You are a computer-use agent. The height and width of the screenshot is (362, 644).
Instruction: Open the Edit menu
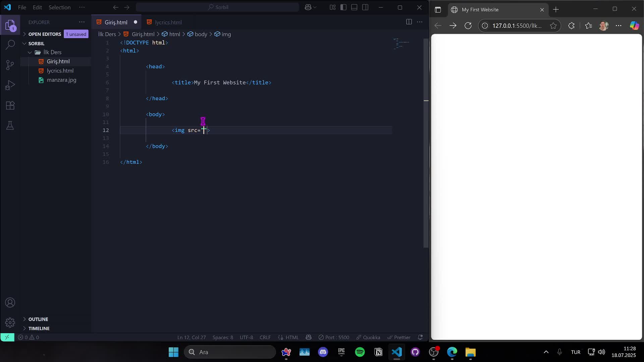(37, 7)
